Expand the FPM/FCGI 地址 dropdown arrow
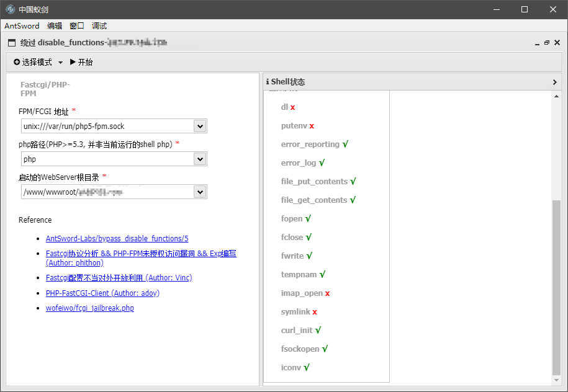The width and height of the screenshot is (568, 392). click(200, 127)
